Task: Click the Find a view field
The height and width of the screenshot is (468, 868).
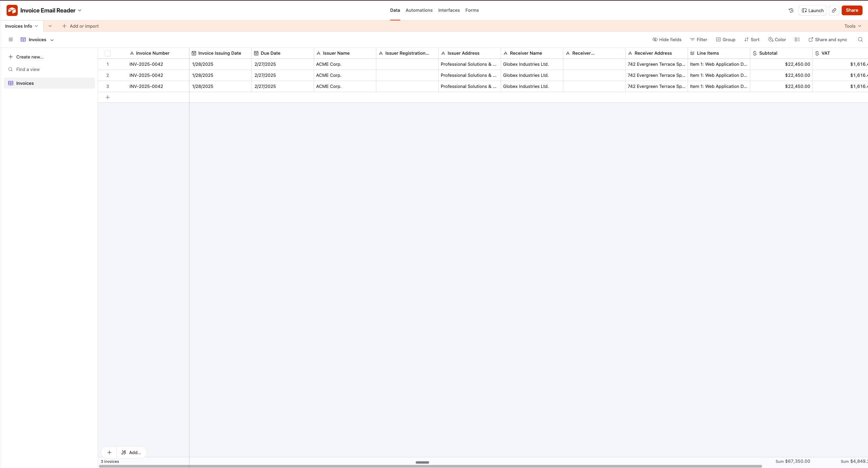Action: coord(28,70)
